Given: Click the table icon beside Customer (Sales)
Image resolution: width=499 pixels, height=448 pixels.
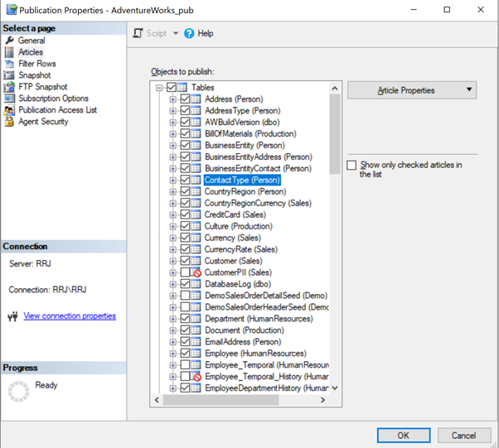Looking at the screenshot, I should [x=196, y=261].
